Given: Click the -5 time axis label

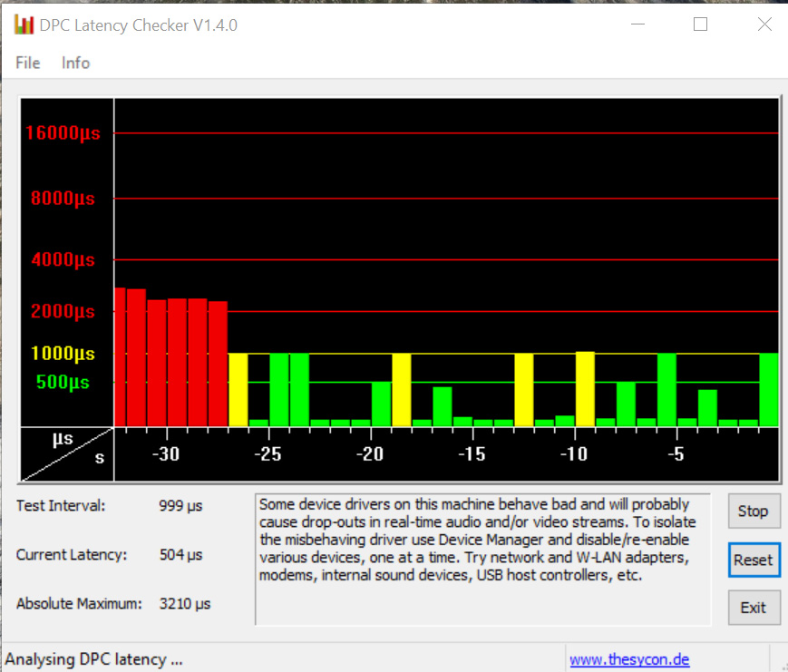Looking at the screenshot, I should pos(676,454).
